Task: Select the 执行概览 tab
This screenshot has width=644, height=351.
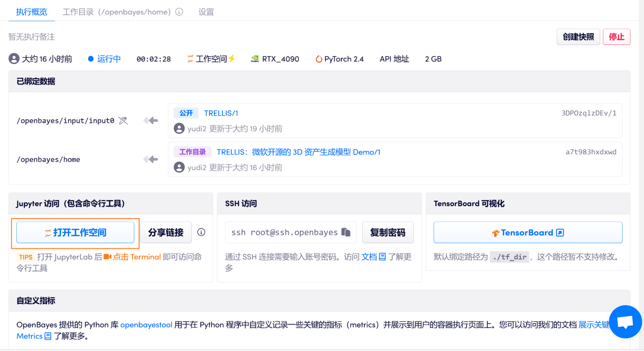Action: (31, 12)
